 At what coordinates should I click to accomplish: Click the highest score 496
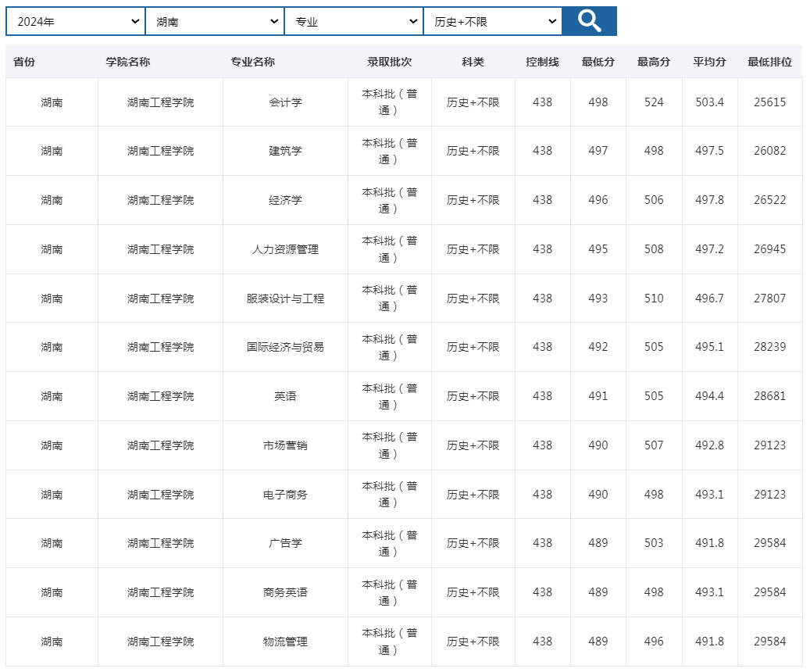(x=654, y=642)
